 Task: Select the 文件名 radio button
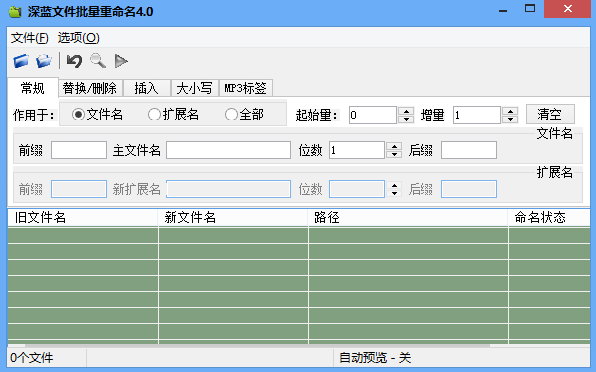click(78, 114)
